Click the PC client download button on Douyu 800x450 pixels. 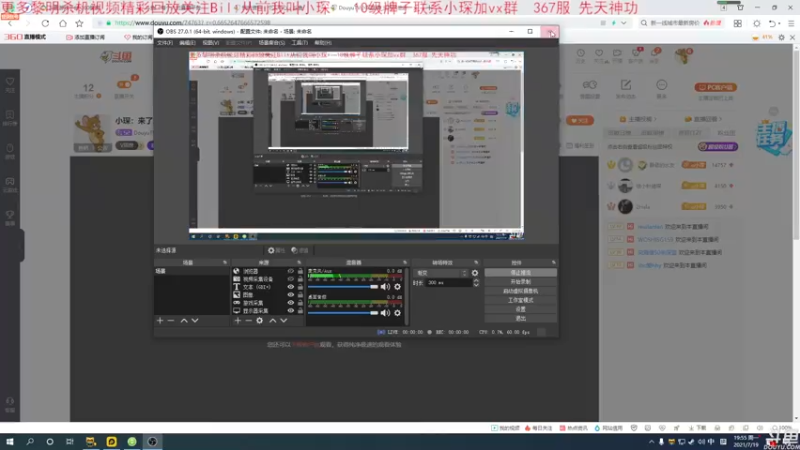point(715,87)
